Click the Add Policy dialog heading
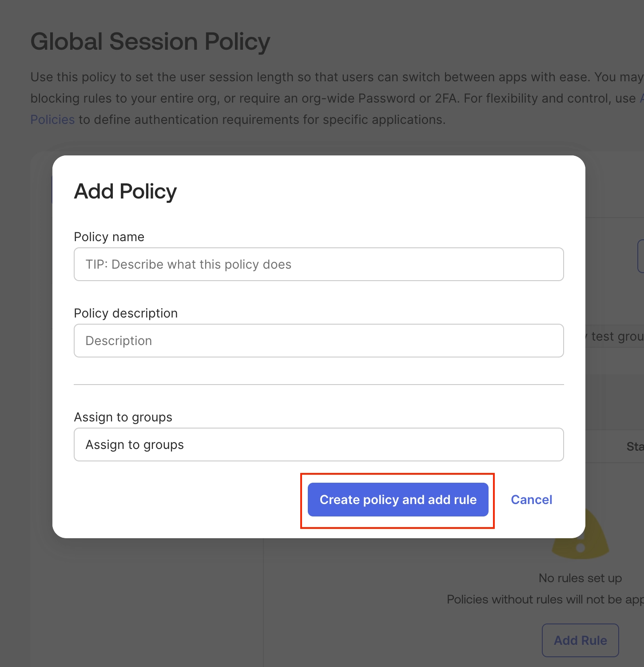 (125, 191)
